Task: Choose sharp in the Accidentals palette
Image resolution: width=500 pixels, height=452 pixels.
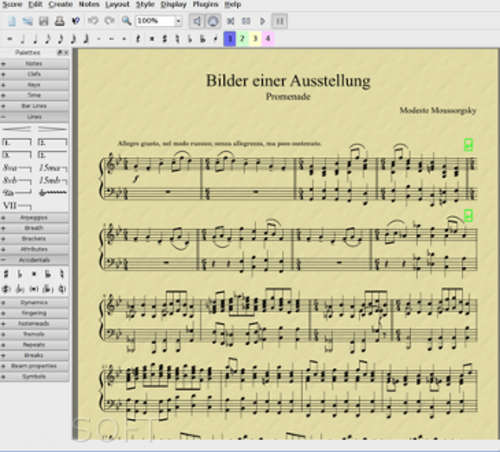Action: pos(6,274)
